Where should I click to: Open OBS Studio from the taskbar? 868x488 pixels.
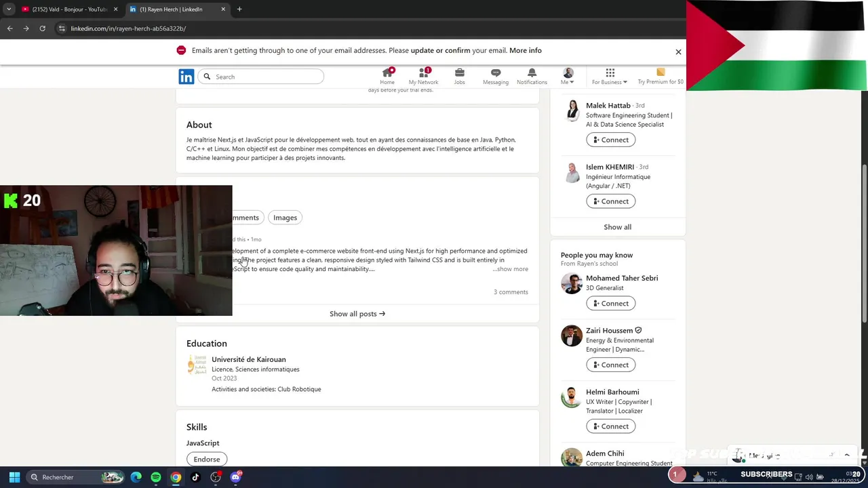point(216,477)
